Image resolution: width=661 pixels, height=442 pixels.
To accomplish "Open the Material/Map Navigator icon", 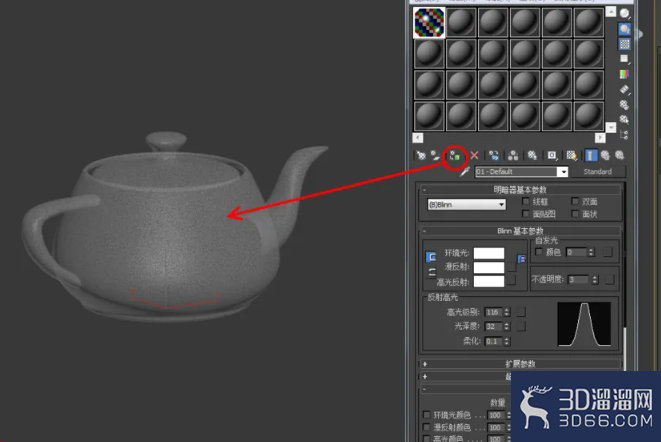I will point(624,135).
